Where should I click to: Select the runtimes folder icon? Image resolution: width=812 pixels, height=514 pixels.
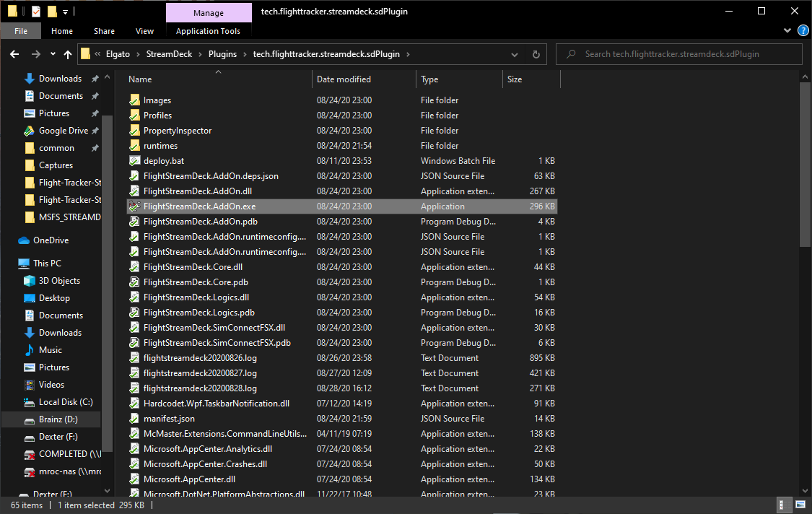click(135, 146)
